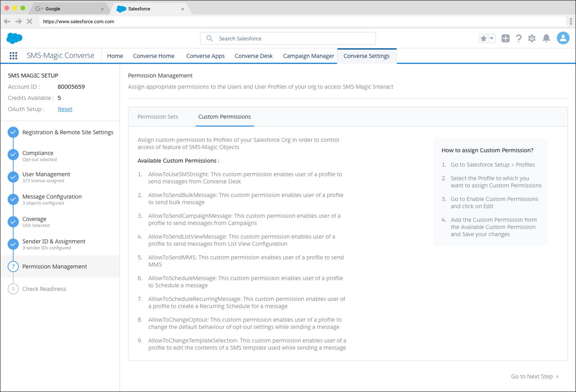Screen dimensions: 576x392
Task: Click the AllowToSendListViewMessage permission entry
Action: [x=242, y=240]
